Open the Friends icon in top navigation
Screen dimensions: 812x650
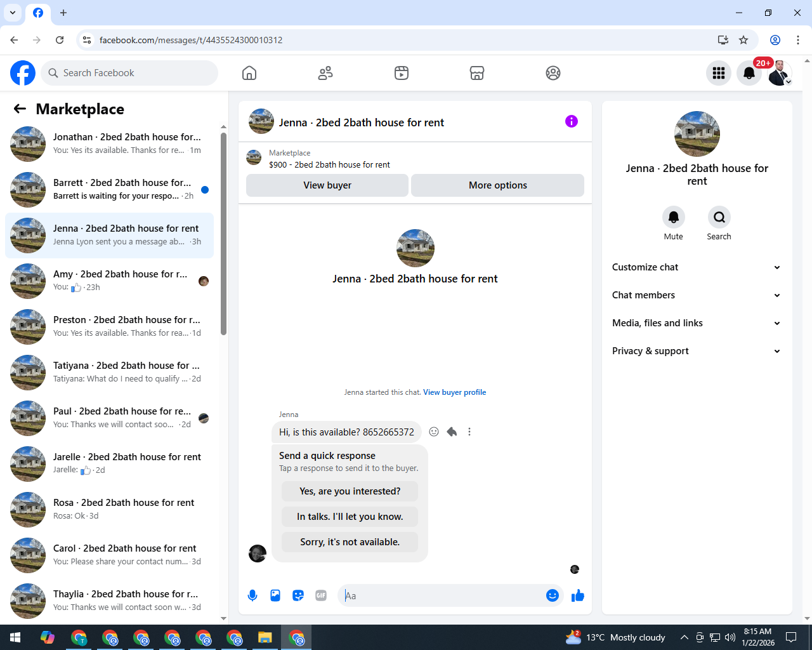(x=325, y=73)
